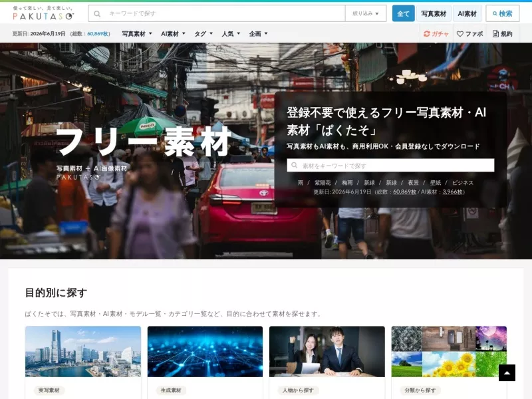The width and height of the screenshot is (532, 399).
Task: Click the 雨 keyword link
Action: point(301,182)
